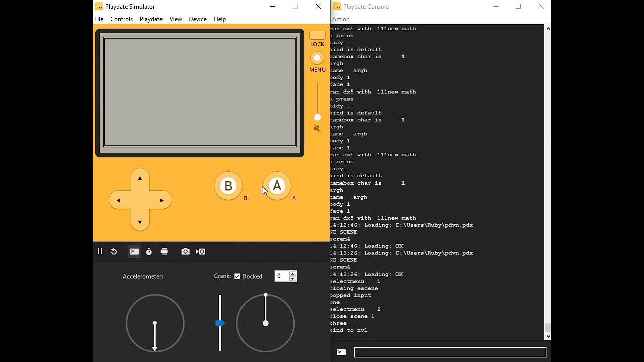Click the console command input field

tap(450, 352)
